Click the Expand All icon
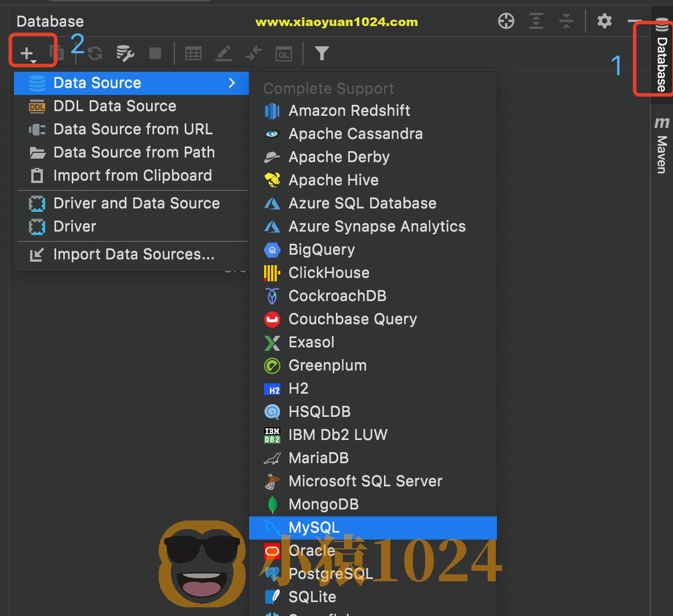 tap(536, 21)
